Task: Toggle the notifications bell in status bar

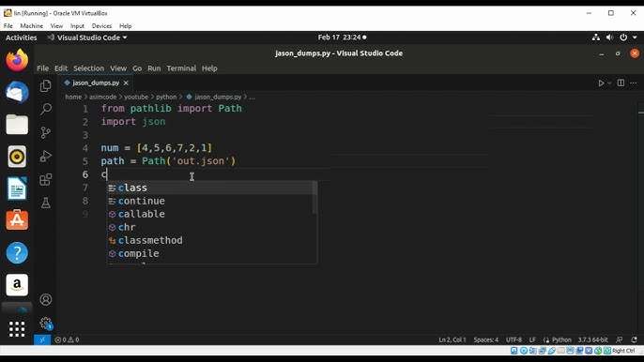Action: (x=635, y=339)
